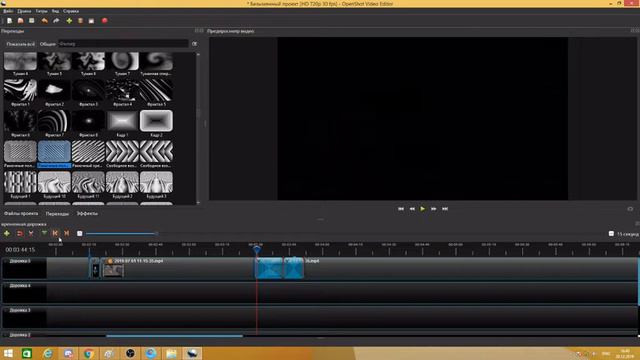The width and height of the screenshot is (640, 360).
Task: Switch to the Переходы tab
Action: (x=57, y=213)
